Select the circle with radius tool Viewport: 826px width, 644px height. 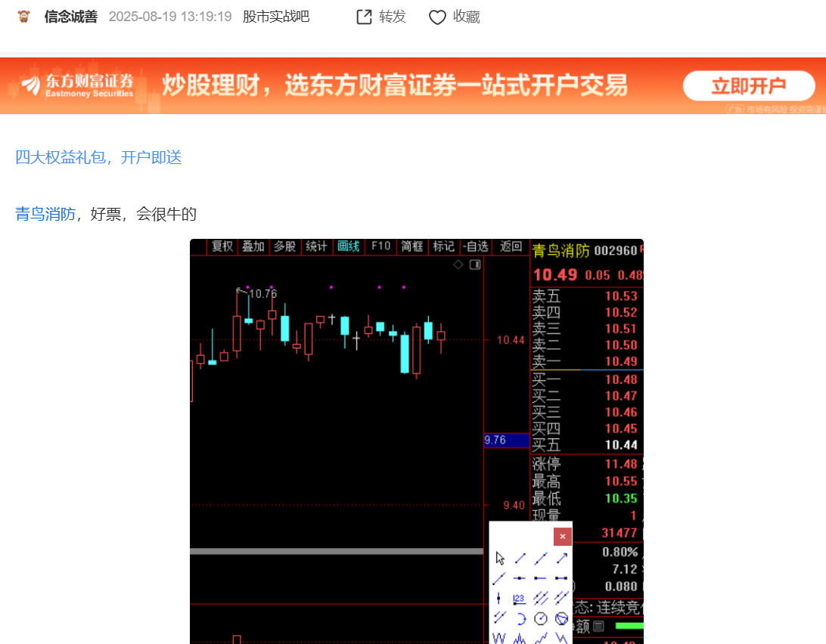[x=541, y=619]
